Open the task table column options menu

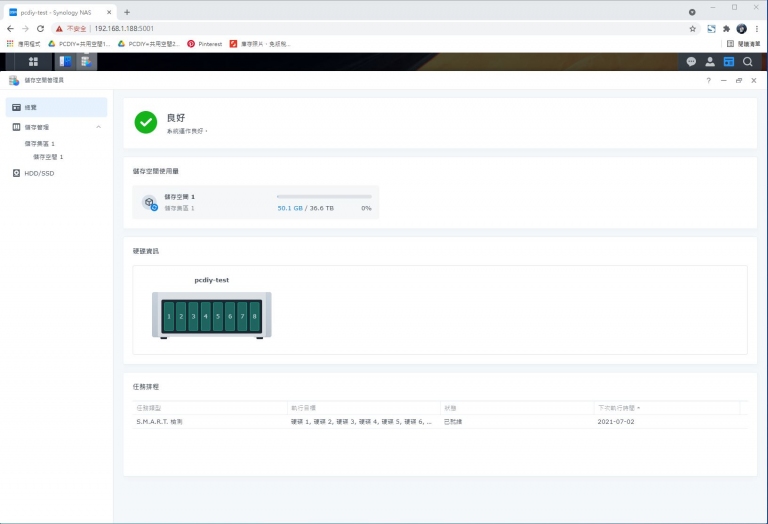pyautogui.click(x=743, y=408)
